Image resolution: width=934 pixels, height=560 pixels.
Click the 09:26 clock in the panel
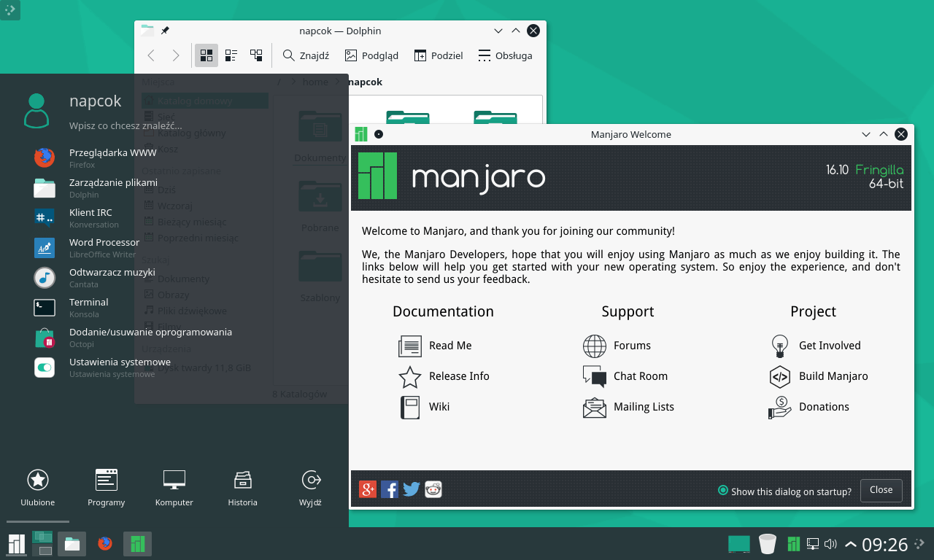pos(884,544)
